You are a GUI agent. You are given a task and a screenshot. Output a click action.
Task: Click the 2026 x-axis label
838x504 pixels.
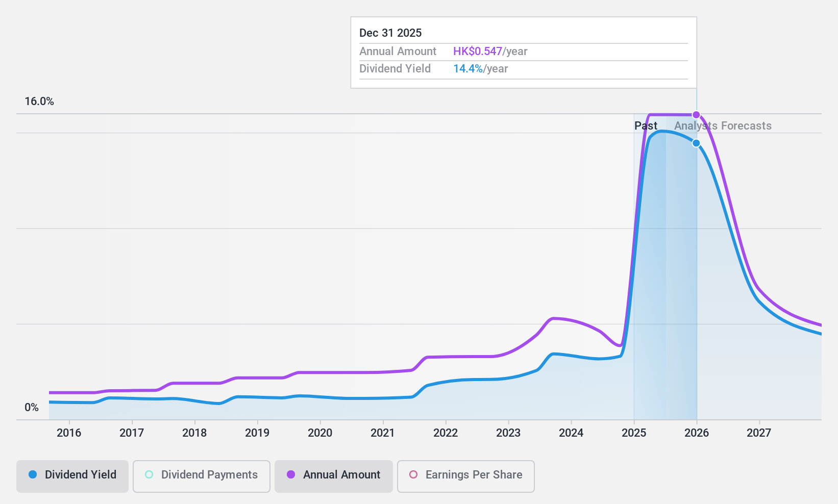(x=697, y=433)
